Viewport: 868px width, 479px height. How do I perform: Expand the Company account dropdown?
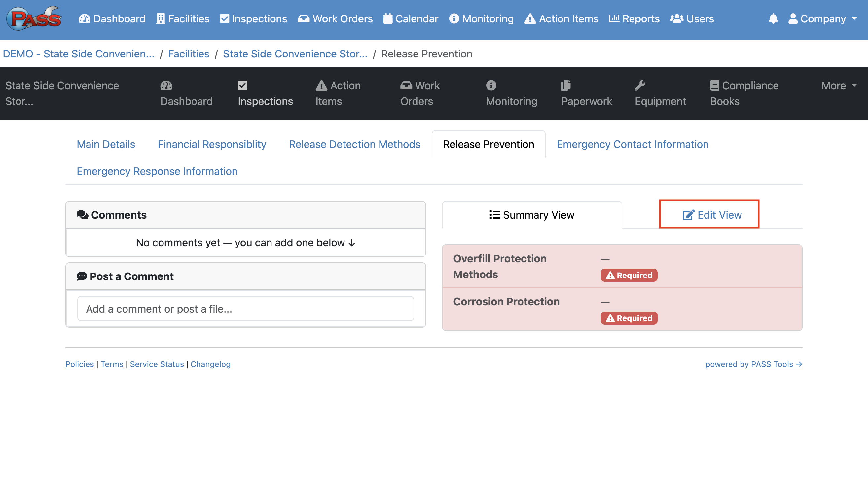point(822,18)
